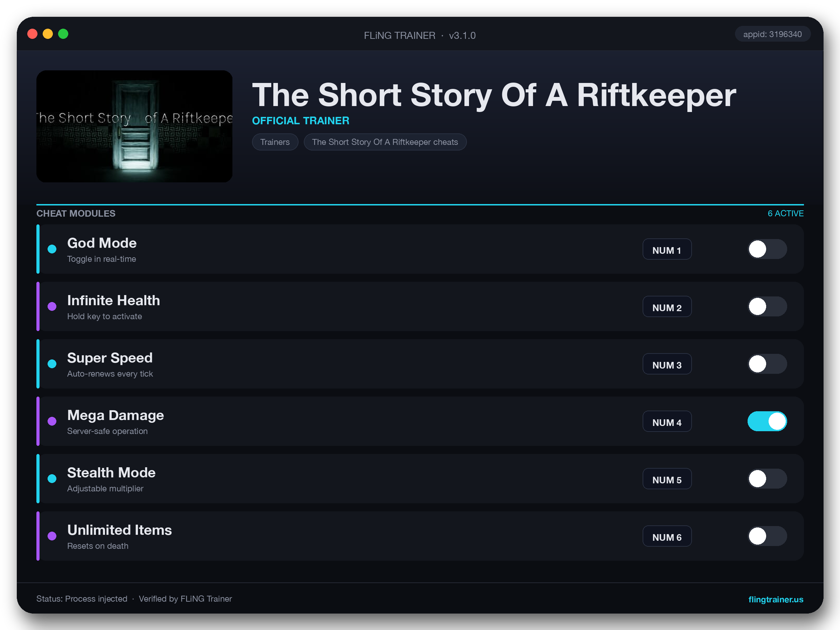840x630 pixels.
Task: Maximize window using green button
Action: point(63,34)
